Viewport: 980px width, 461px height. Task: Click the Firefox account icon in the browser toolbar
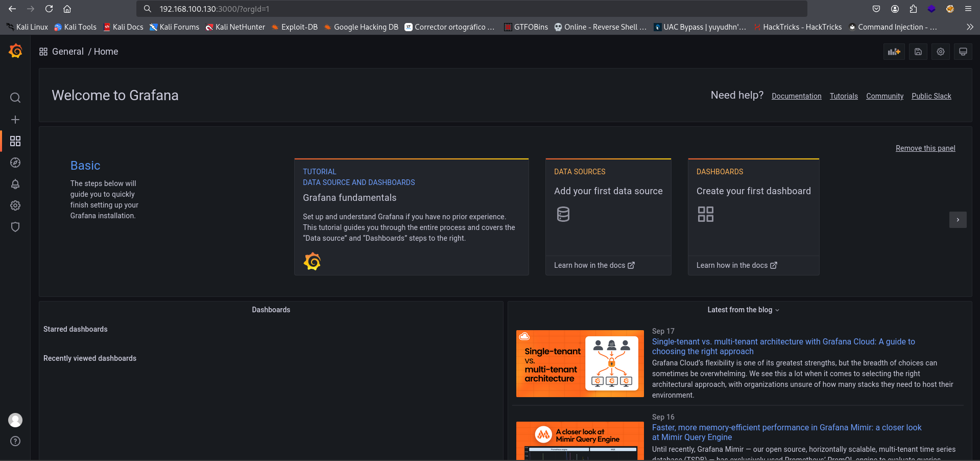[895, 9]
